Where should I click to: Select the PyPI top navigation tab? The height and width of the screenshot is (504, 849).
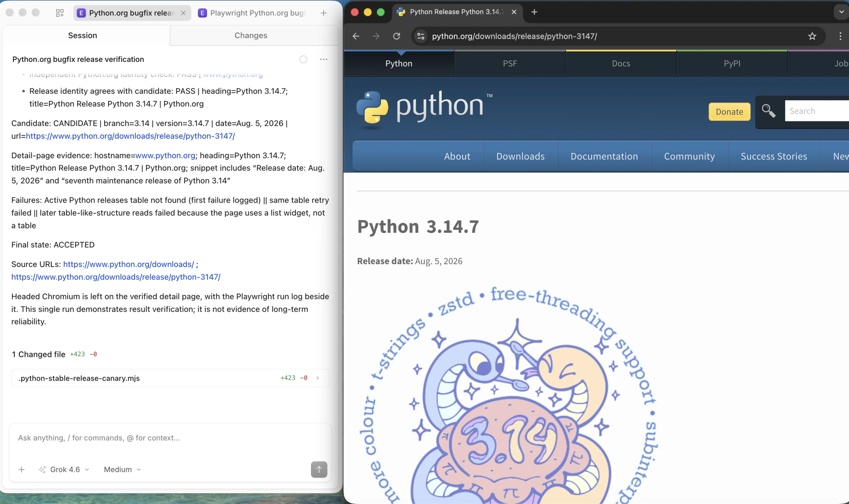tap(732, 63)
